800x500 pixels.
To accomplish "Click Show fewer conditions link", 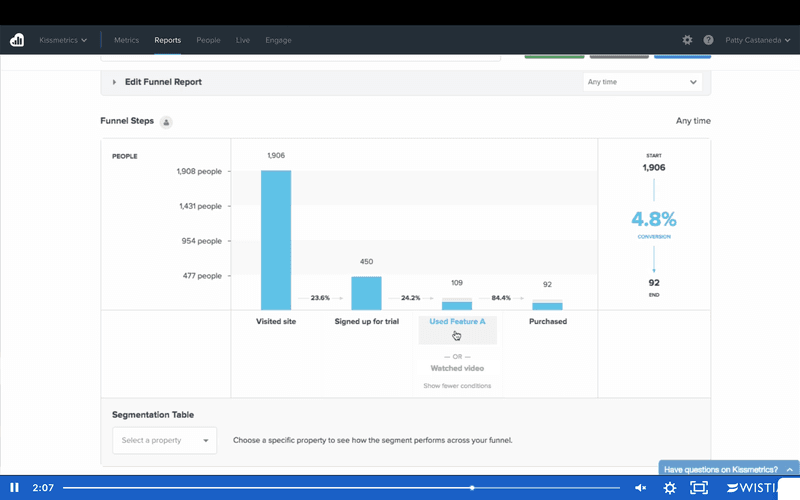I will (x=457, y=386).
